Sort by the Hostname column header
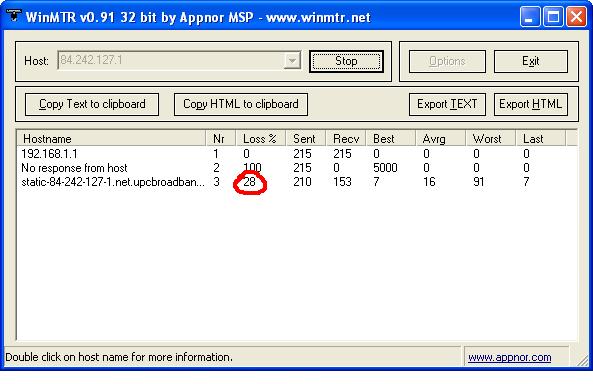The height and width of the screenshot is (384, 593). pos(112,138)
